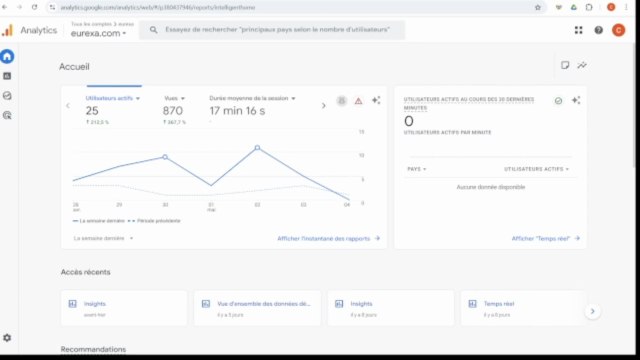Click Afficher l'instantané des rapports link
The image size is (640, 360).
[329, 238]
